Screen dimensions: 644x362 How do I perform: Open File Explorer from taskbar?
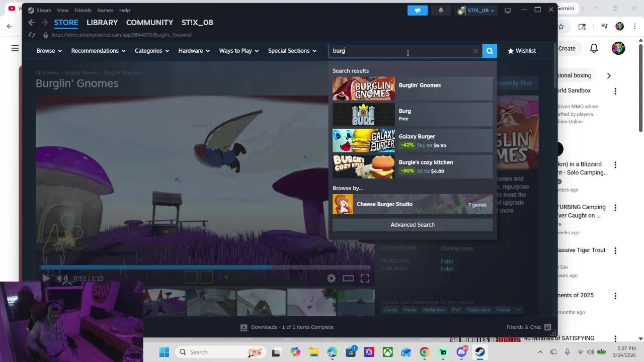313,352
